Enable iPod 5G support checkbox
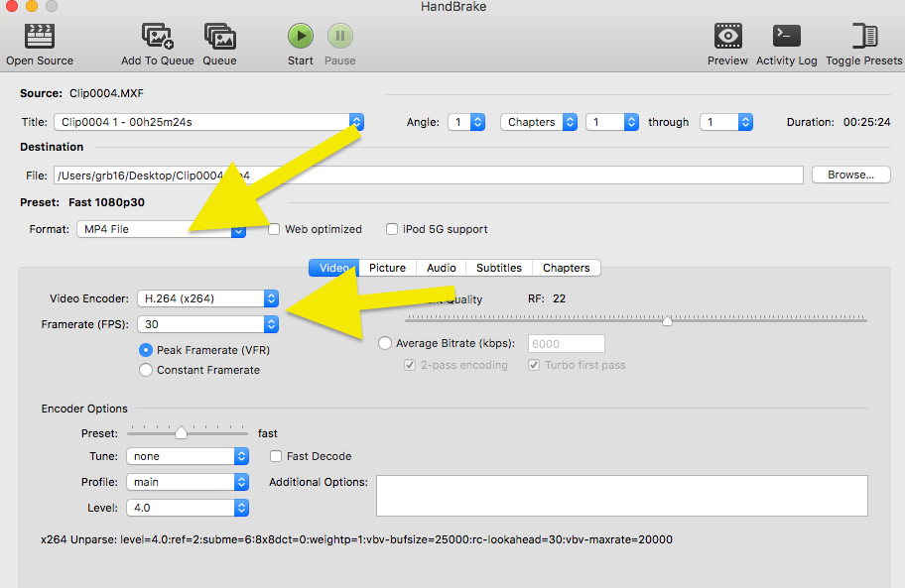905x588 pixels. pyautogui.click(x=392, y=229)
